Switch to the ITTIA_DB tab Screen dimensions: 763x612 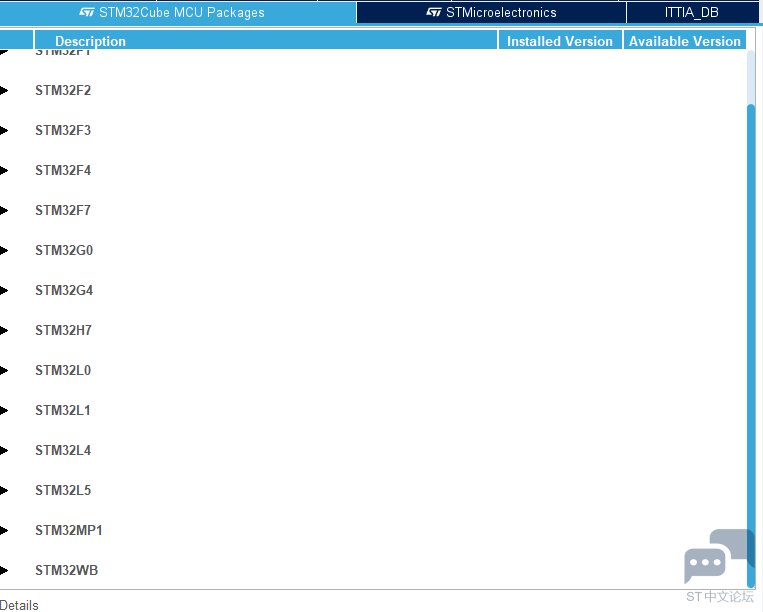point(692,12)
